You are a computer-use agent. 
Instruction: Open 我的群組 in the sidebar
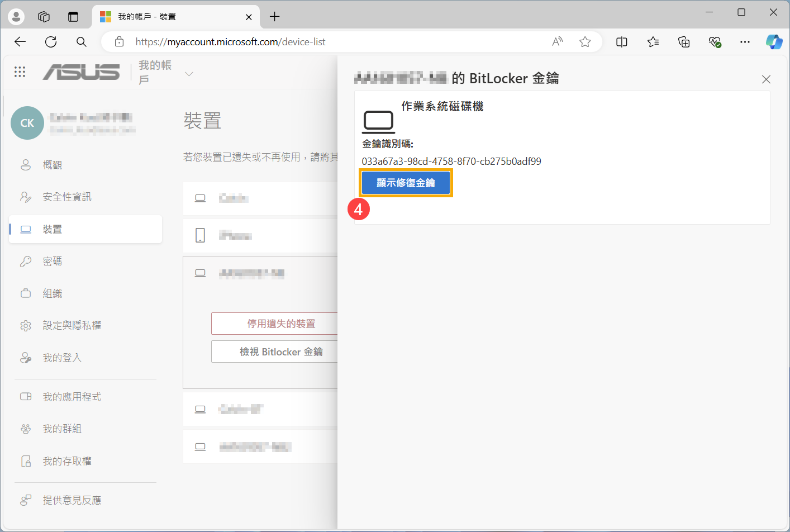pos(85,429)
